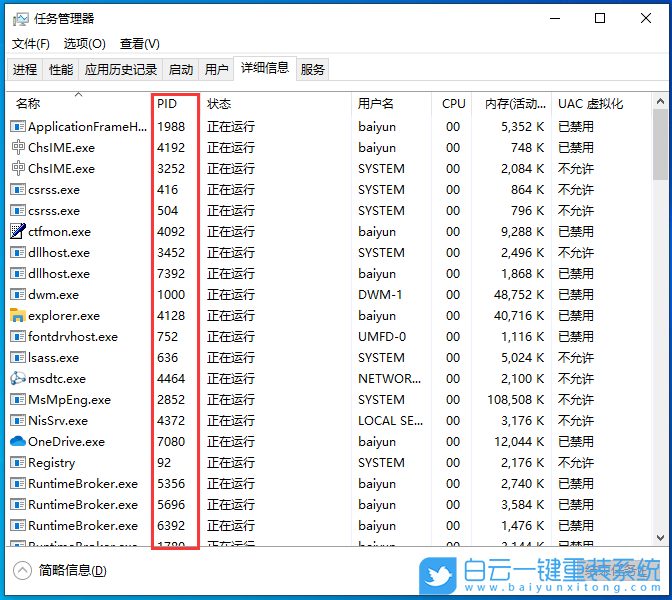Click PID value 92 for Registry

[164, 462]
